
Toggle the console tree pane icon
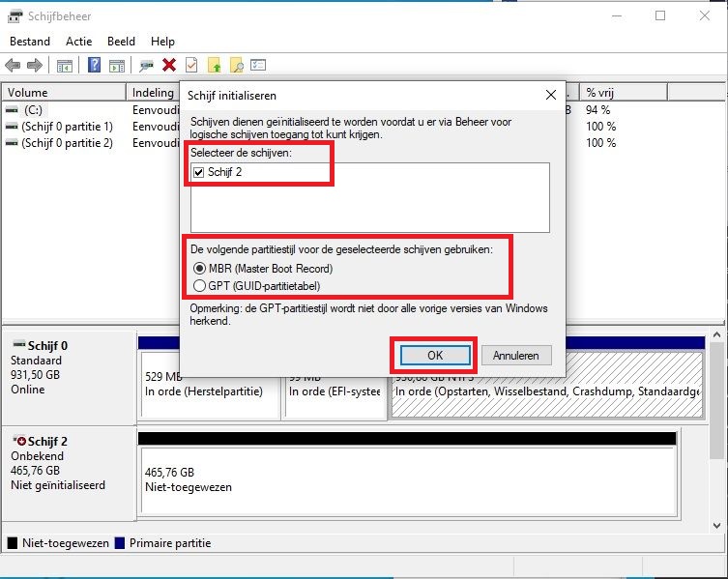(x=64, y=66)
